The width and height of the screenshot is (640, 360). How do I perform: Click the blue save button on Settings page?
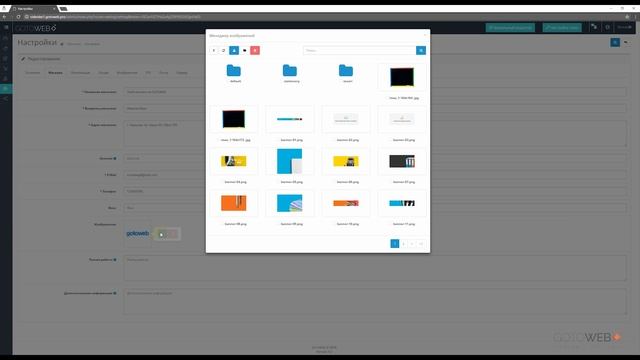(x=615, y=42)
